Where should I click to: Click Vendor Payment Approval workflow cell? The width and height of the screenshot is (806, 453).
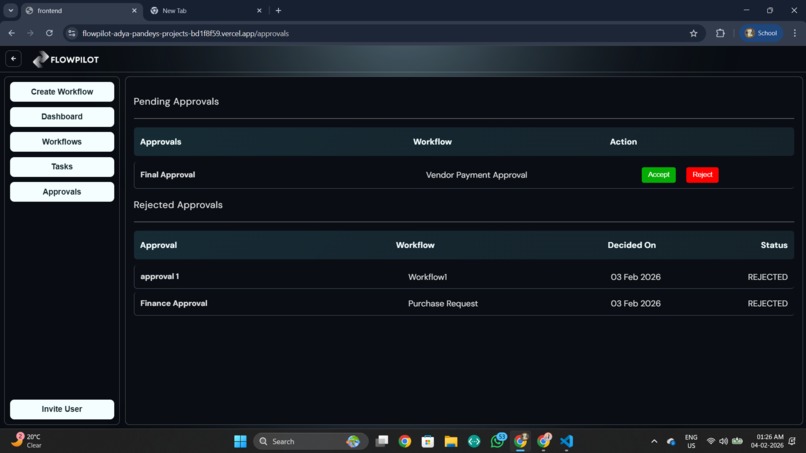477,175
